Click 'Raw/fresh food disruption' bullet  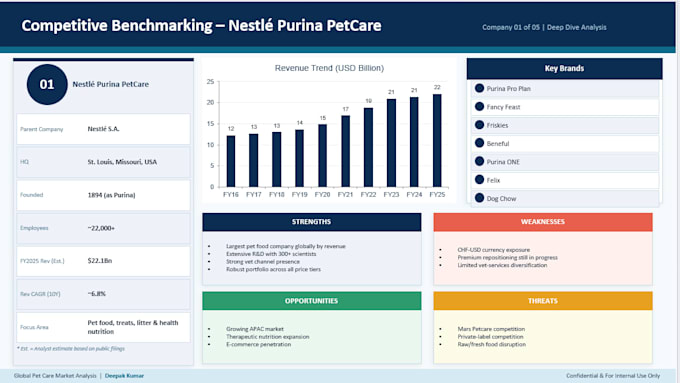click(x=491, y=344)
